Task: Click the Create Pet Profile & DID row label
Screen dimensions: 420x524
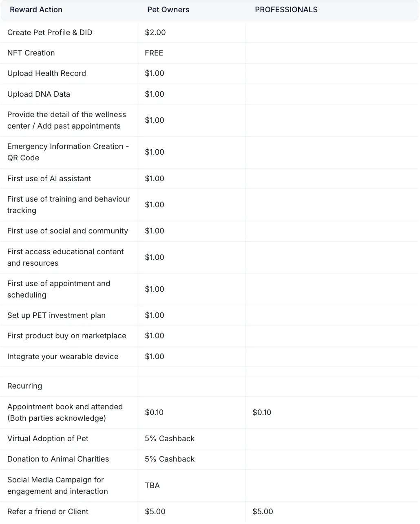Action: click(x=50, y=33)
